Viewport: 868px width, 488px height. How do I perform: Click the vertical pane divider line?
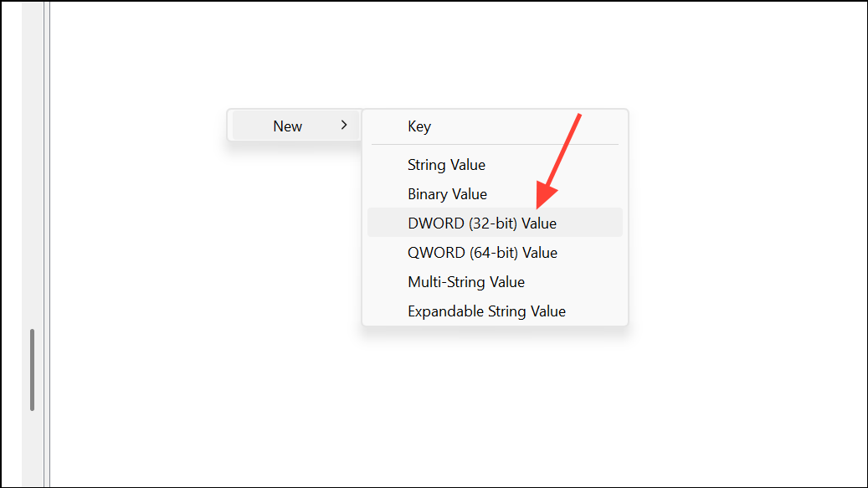(47, 244)
